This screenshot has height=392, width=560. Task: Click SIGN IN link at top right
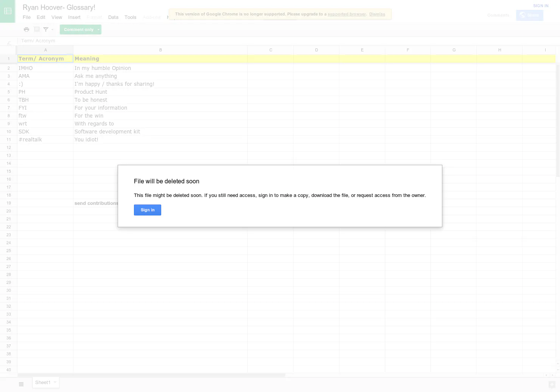click(x=541, y=6)
